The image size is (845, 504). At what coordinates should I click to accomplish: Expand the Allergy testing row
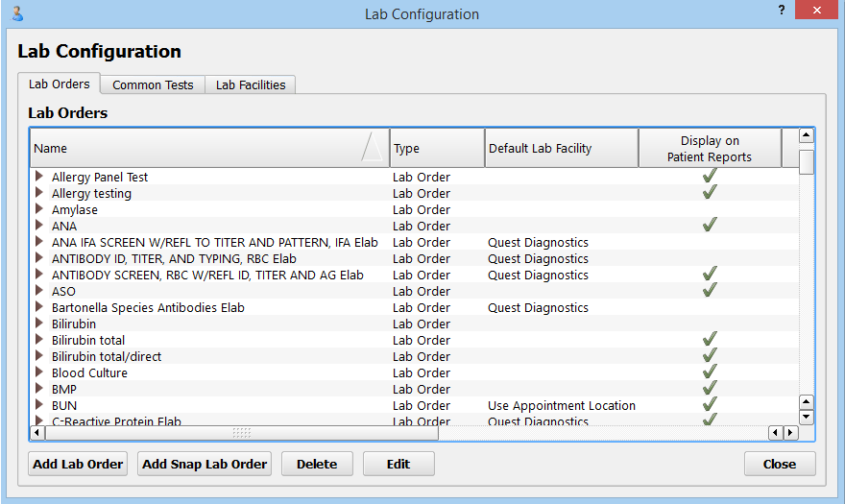point(38,192)
